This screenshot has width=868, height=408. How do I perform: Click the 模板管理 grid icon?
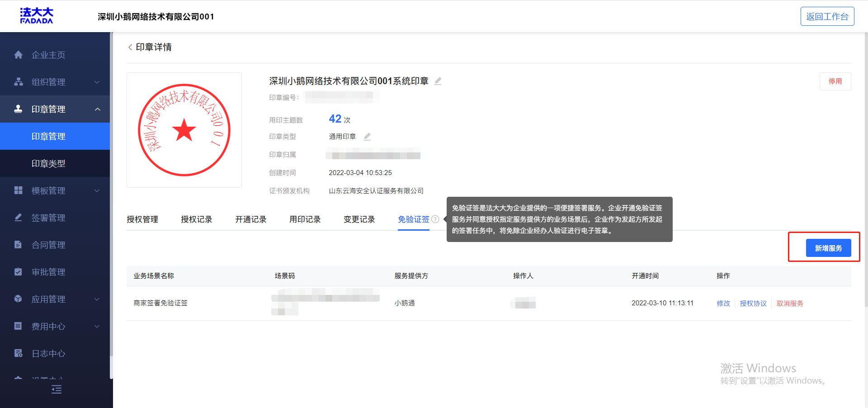18,190
